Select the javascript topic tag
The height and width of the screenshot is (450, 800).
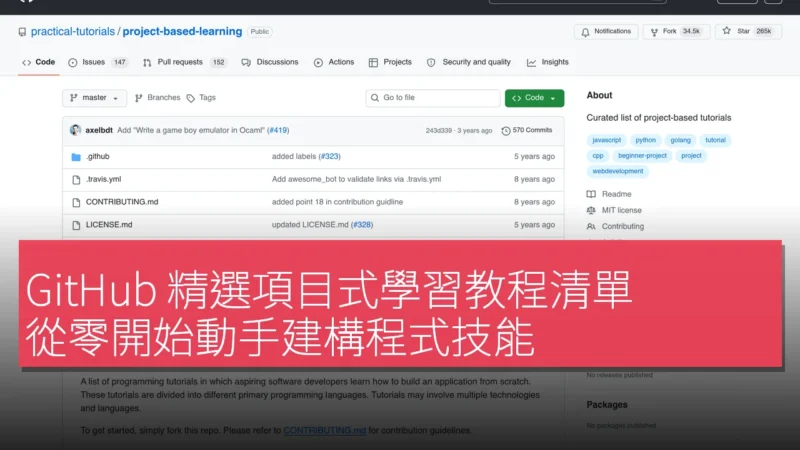pyautogui.click(x=607, y=140)
